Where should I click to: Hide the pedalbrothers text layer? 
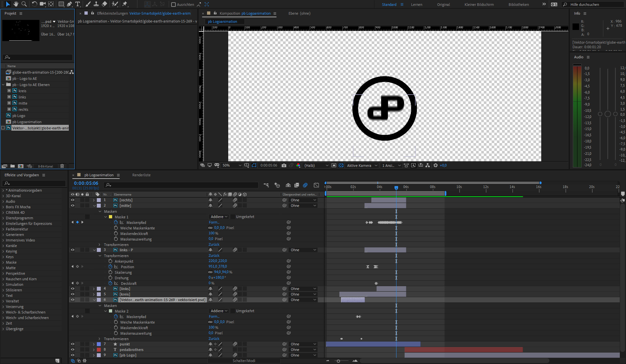click(73, 350)
